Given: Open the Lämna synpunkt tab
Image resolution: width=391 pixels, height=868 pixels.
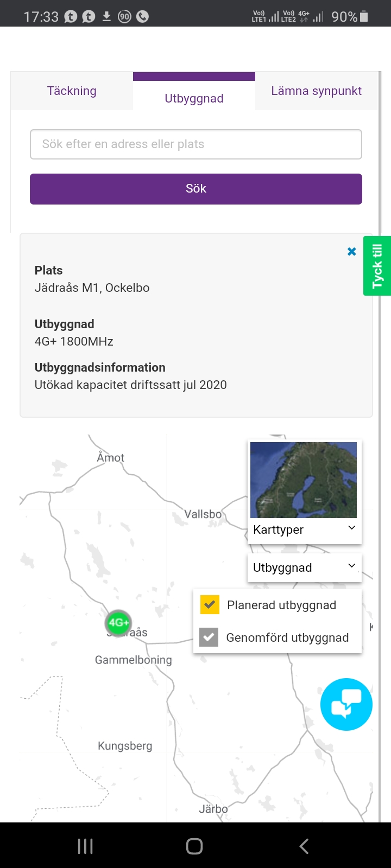Looking at the screenshot, I should (x=316, y=91).
